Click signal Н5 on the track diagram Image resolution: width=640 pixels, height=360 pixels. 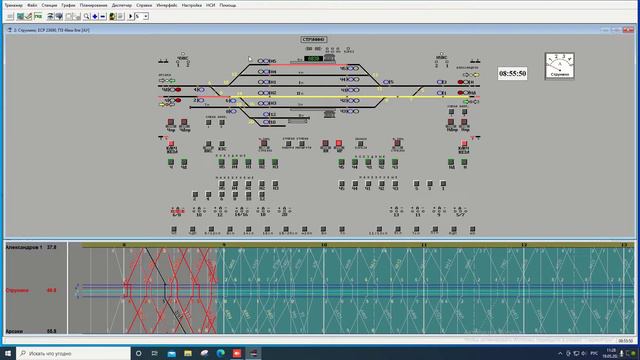tap(267, 61)
